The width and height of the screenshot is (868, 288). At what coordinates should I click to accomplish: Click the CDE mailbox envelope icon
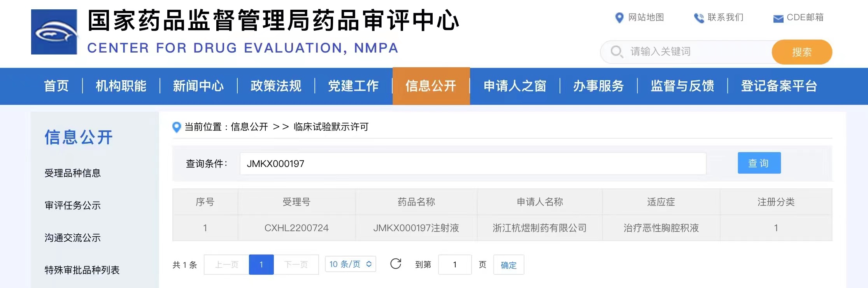(x=778, y=18)
